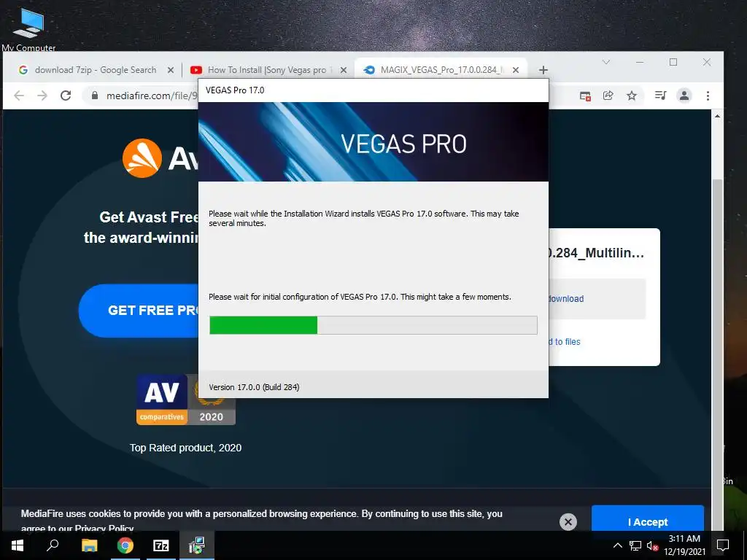The height and width of the screenshot is (560, 747).
Task: Click the Chrome taskbar icon
Action: (125, 545)
